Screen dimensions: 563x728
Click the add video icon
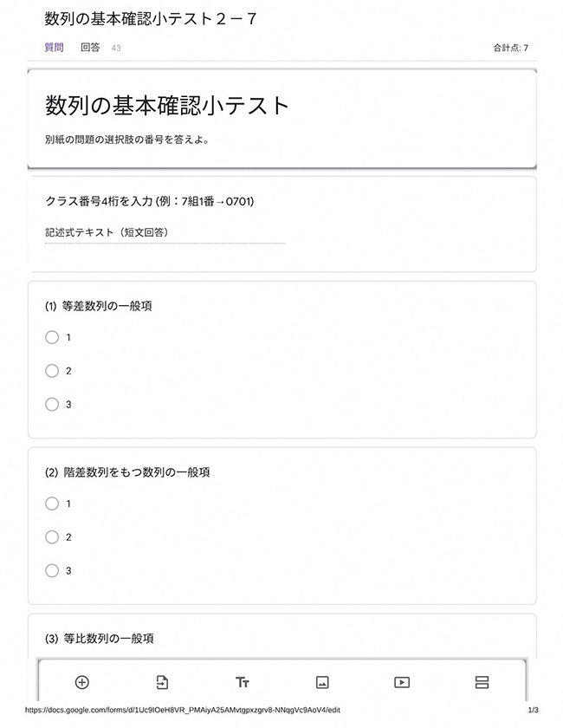[x=402, y=682]
